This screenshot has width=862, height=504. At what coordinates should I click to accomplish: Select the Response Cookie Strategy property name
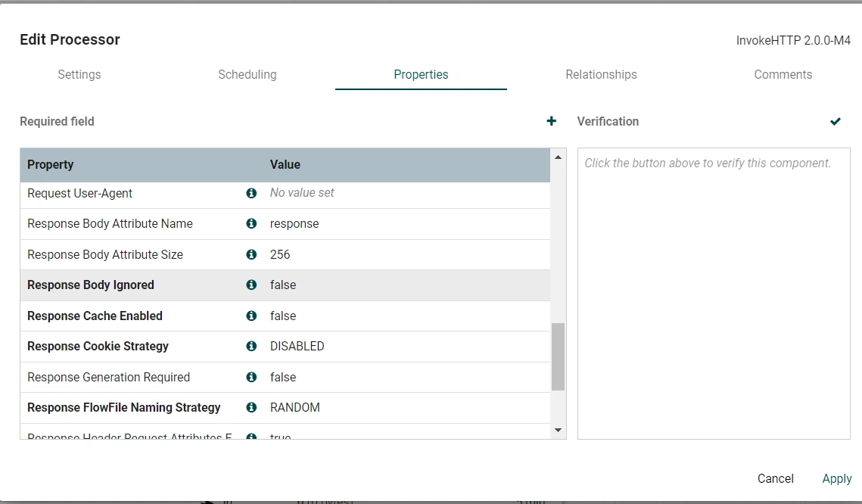click(x=98, y=347)
